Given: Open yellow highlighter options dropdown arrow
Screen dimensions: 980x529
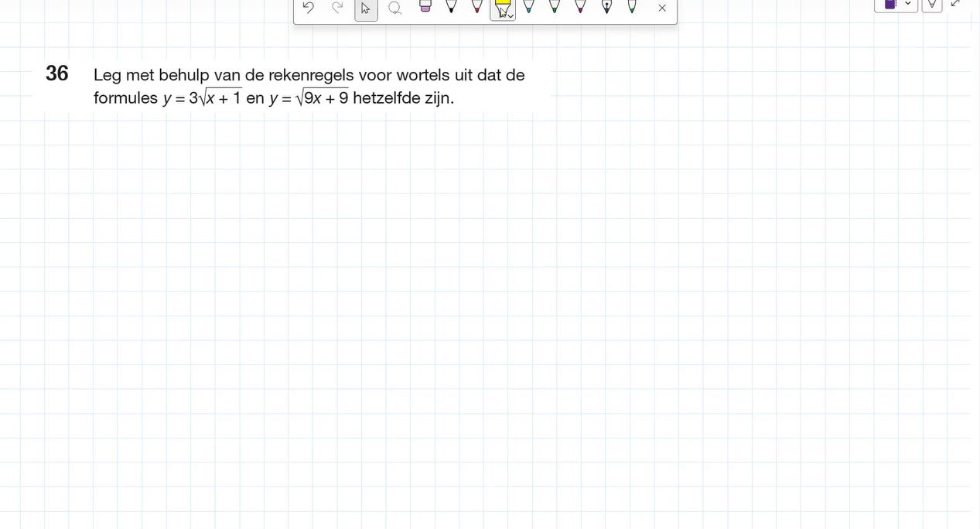Looking at the screenshot, I should coord(510,15).
